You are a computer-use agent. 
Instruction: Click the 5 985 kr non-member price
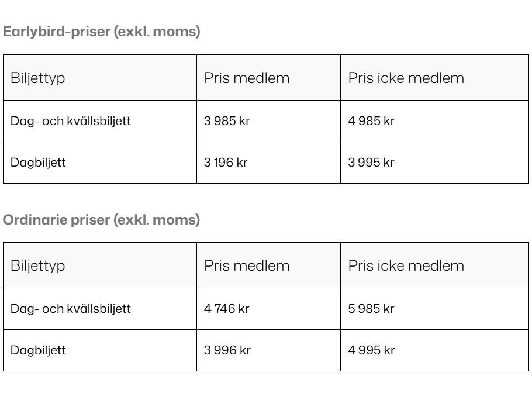point(371,309)
